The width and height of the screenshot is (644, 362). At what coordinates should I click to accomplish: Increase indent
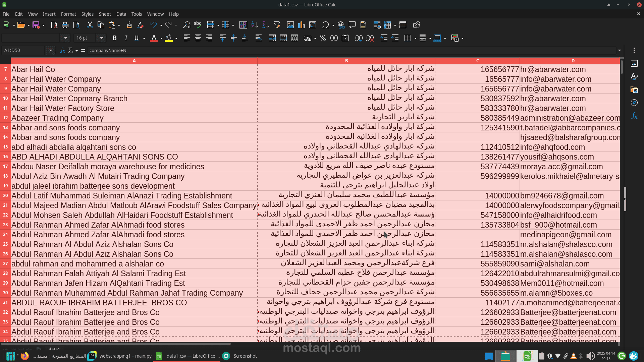click(x=384, y=38)
